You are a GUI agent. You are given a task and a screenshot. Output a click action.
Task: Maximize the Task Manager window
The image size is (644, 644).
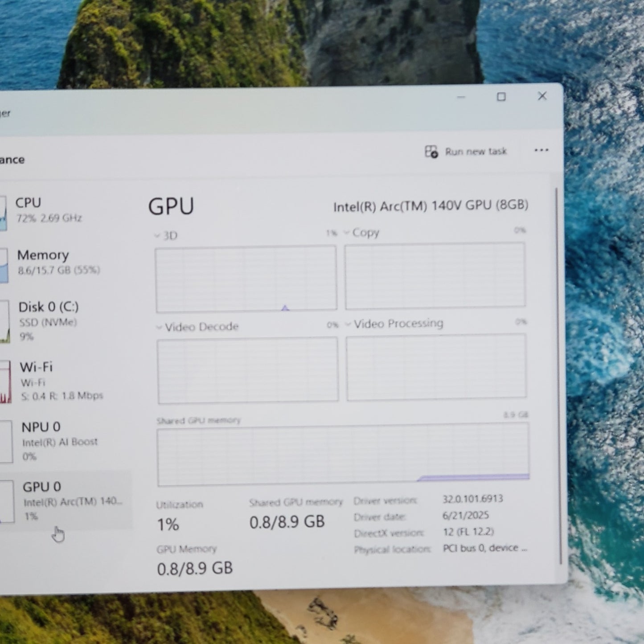pos(501,97)
